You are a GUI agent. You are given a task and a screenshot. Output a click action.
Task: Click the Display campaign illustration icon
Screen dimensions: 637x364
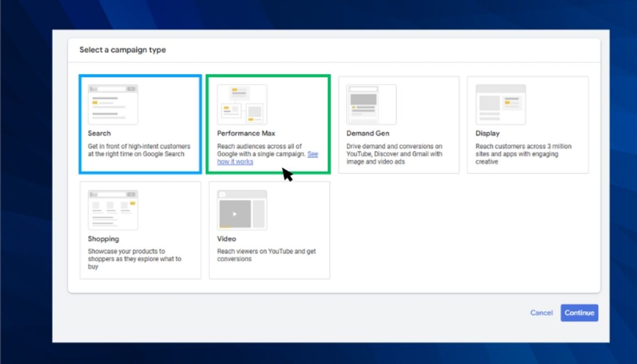[500, 104]
